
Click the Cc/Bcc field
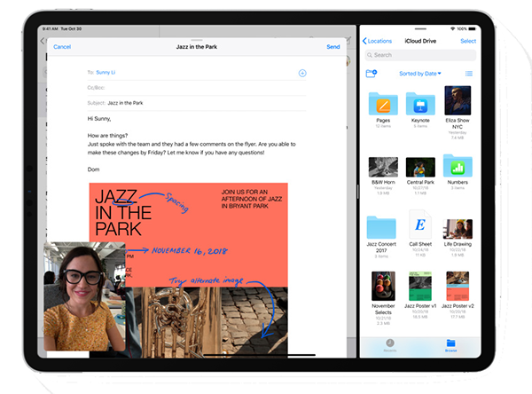pos(197,88)
